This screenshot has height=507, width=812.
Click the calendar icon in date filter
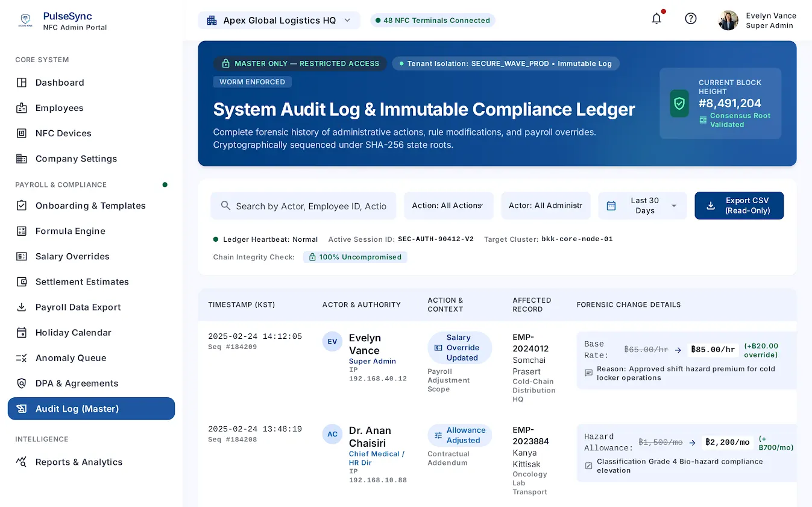(x=611, y=206)
